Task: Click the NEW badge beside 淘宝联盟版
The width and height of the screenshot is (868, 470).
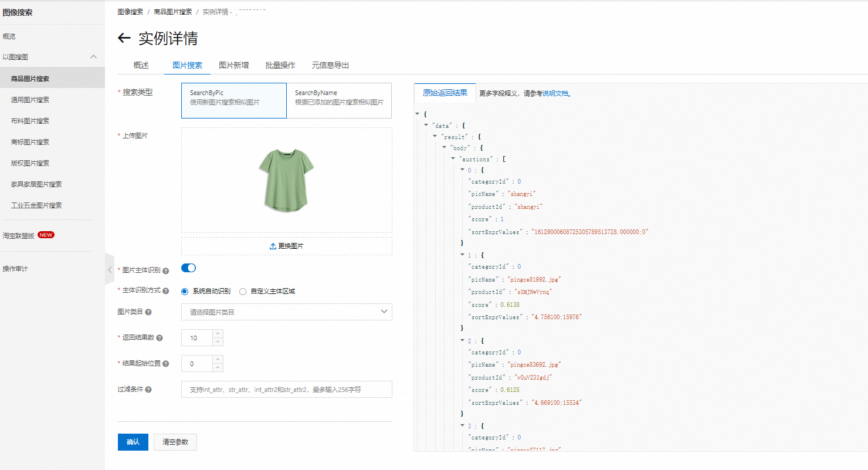Action: click(x=46, y=235)
